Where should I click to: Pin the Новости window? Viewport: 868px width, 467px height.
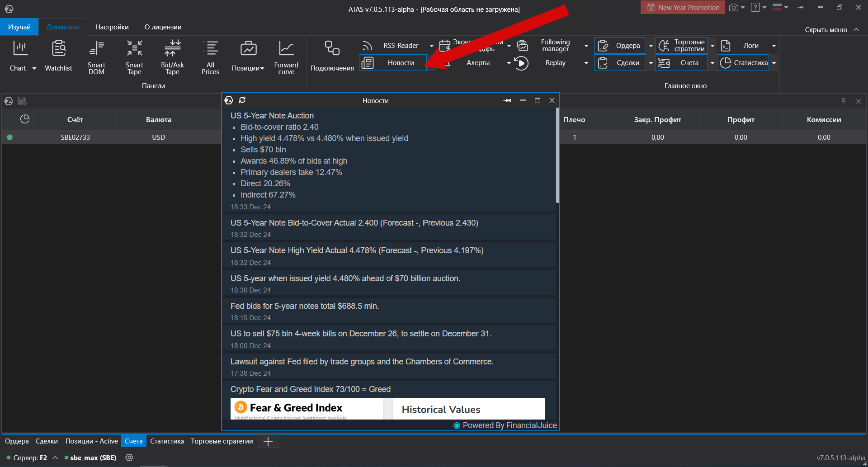[x=507, y=100]
